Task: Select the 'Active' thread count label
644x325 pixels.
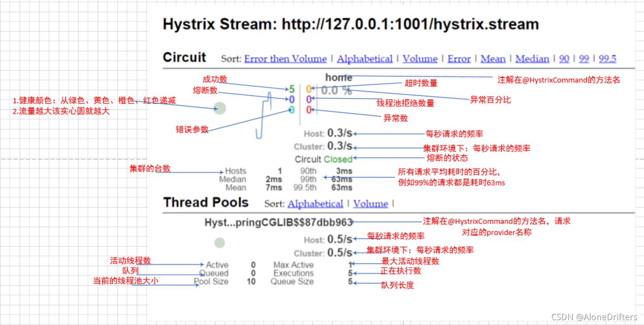Action: 217,265
